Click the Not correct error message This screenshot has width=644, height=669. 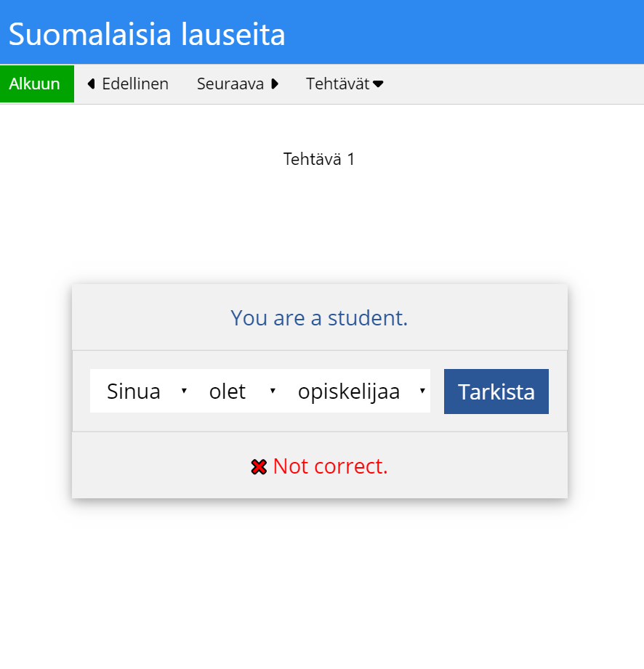click(x=331, y=466)
